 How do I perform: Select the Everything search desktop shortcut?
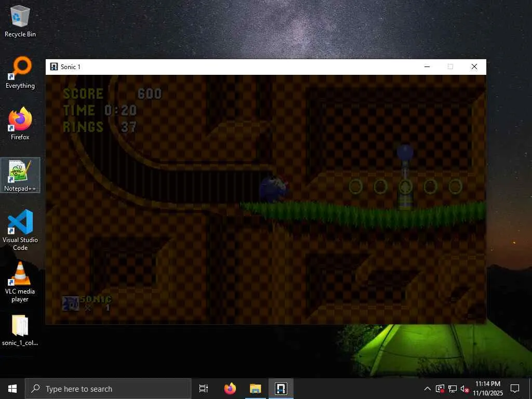20,73
